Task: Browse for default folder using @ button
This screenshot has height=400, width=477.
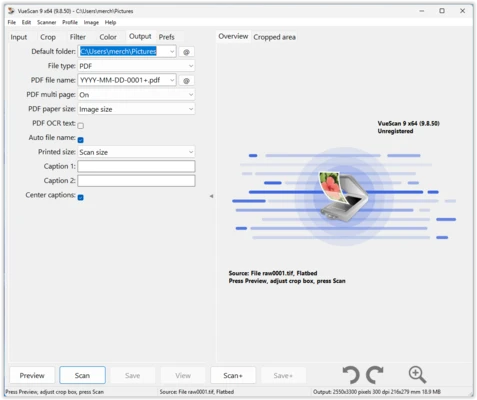Action: (186, 52)
